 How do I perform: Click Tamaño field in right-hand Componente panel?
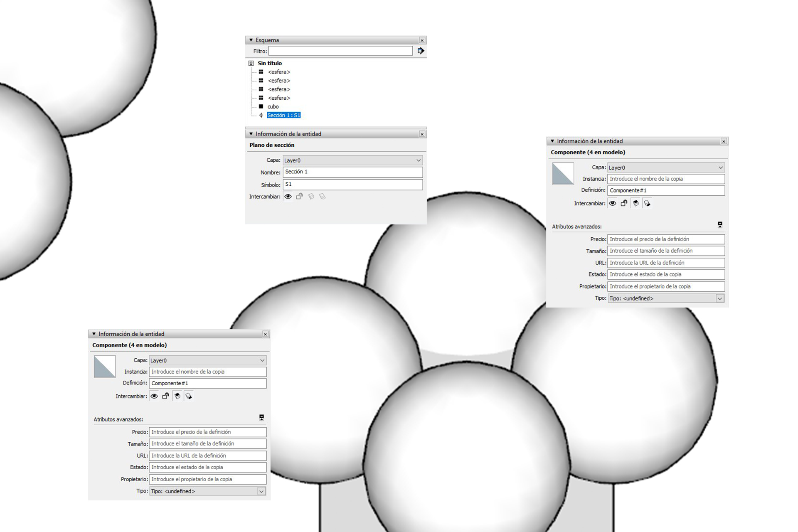666,251
